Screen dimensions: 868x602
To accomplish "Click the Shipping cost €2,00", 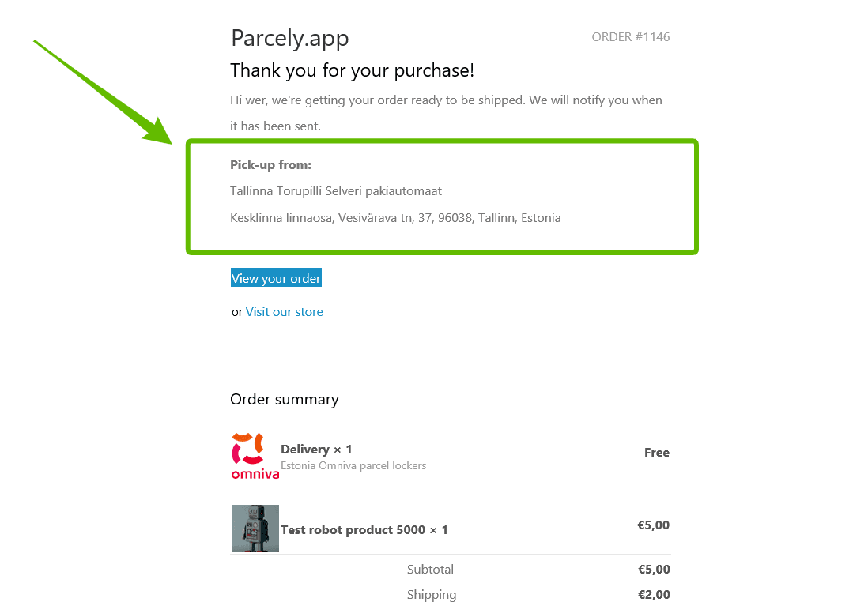I will pos(653,595).
